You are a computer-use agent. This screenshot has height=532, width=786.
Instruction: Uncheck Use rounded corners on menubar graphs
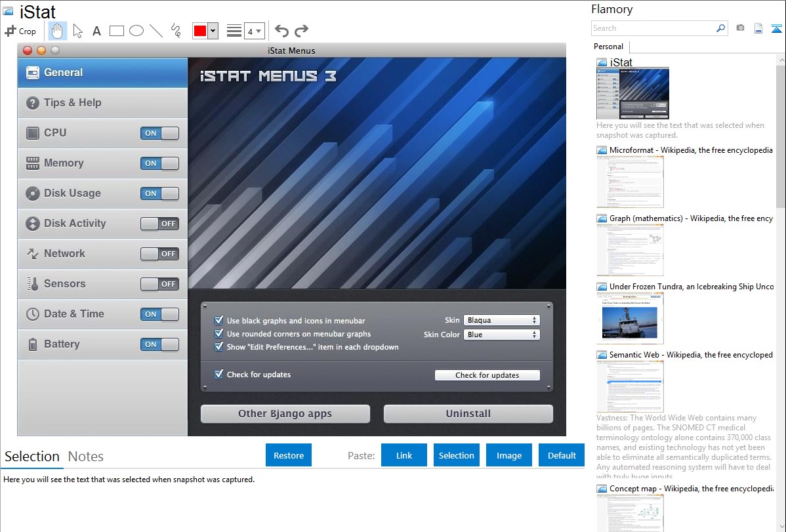[x=218, y=333]
